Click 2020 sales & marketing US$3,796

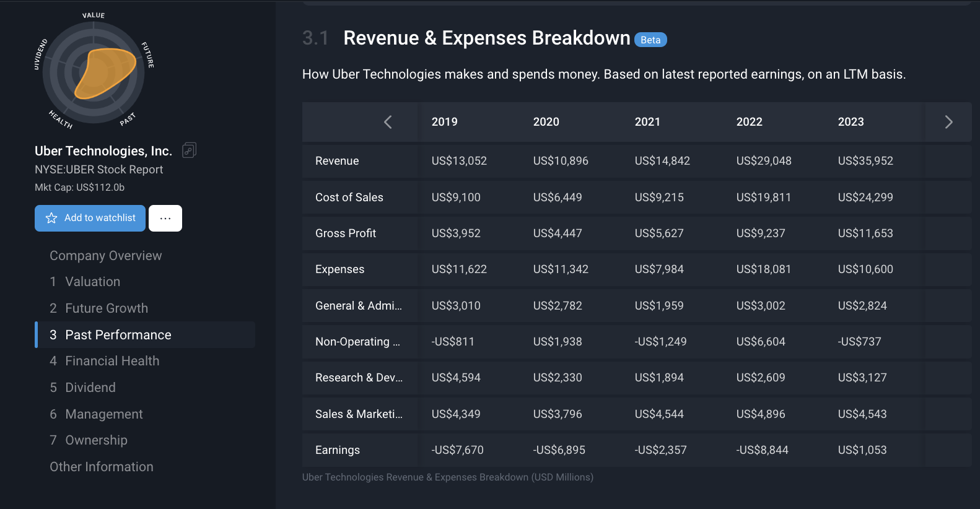click(x=558, y=414)
